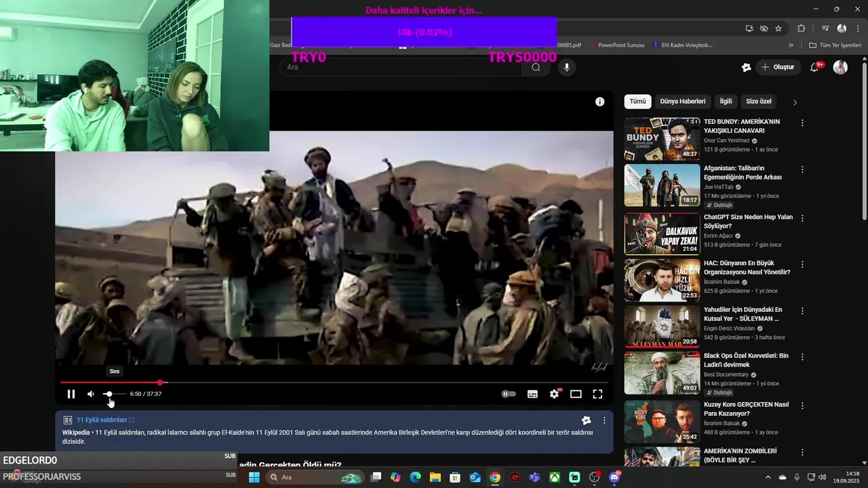Open options for Afganistan Taliban video

pyautogui.click(x=802, y=169)
